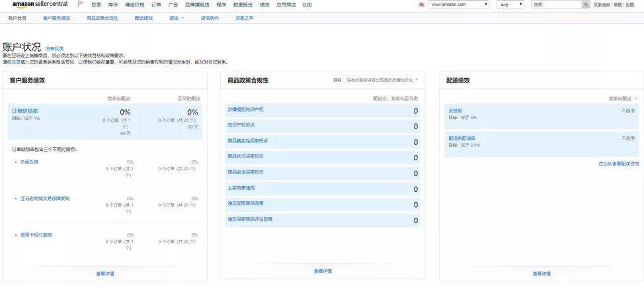644x288 pixels.
Task: Open the 商品真实性买家投诉 row
Action: click(x=323, y=142)
